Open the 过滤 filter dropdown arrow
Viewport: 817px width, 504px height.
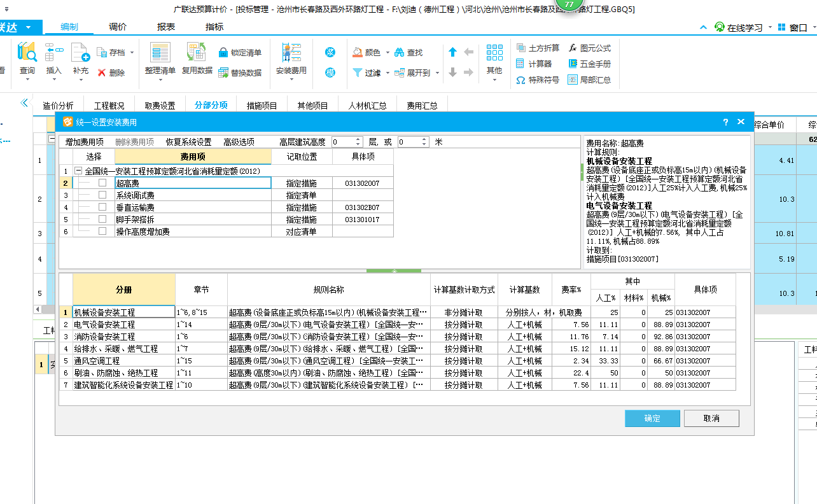point(386,73)
